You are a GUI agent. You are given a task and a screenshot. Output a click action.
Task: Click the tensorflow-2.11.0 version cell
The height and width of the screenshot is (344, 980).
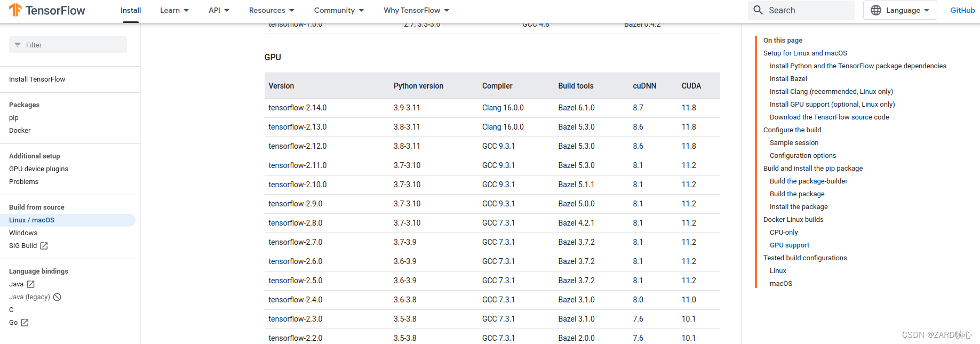(x=298, y=165)
